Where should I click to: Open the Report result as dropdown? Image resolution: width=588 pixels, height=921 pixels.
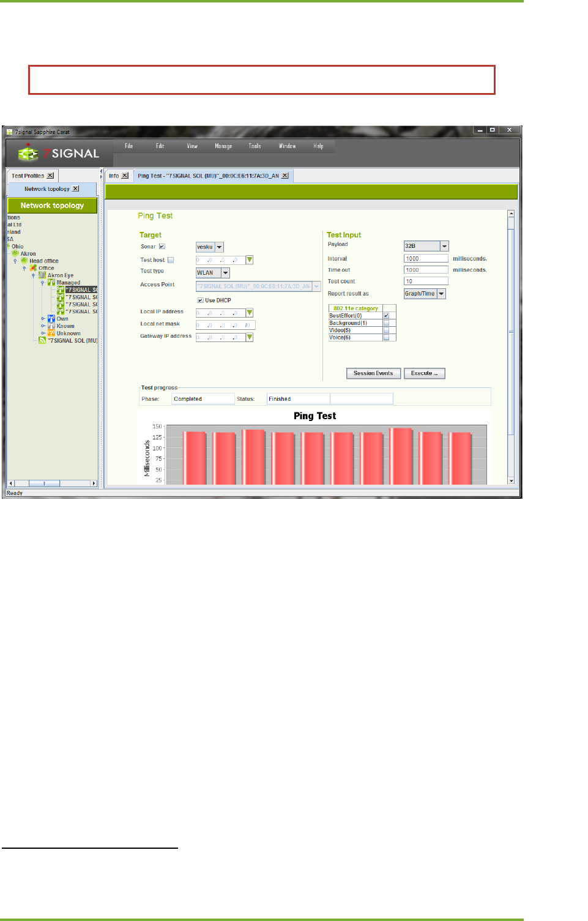click(x=441, y=294)
